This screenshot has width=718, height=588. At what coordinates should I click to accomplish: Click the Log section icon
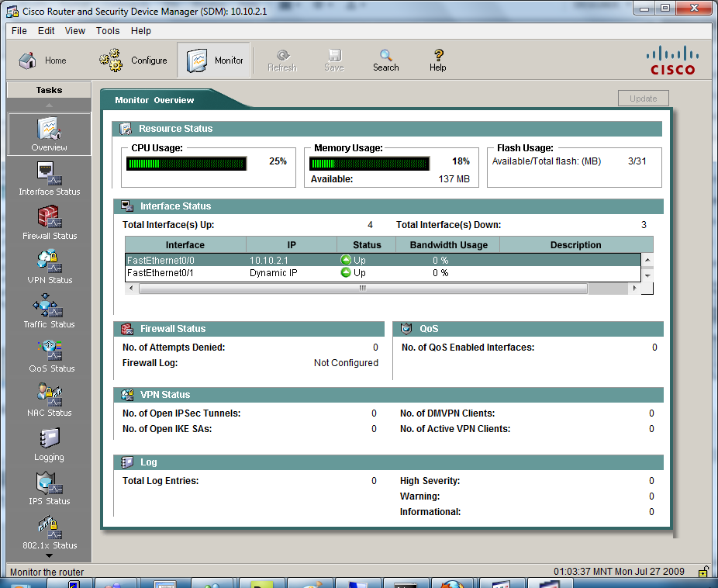tap(127, 462)
